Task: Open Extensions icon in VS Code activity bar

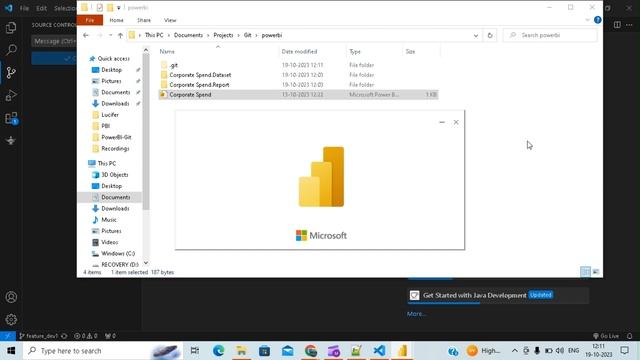Action: tap(11, 118)
